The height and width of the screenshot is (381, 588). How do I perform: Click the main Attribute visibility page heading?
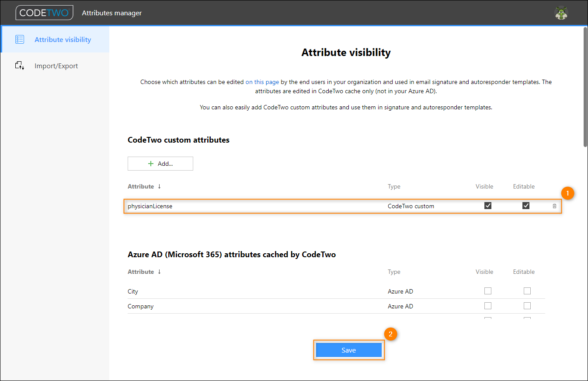click(346, 52)
